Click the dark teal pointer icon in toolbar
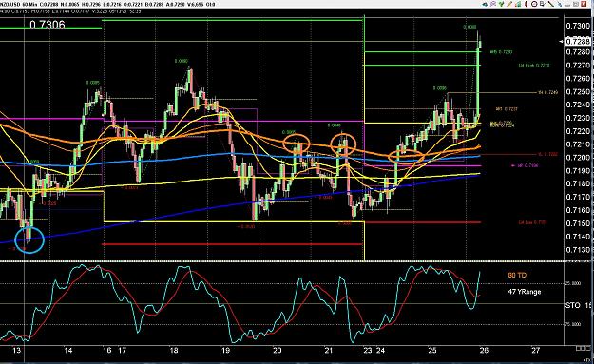The image size is (594, 364). pos(485,4)
